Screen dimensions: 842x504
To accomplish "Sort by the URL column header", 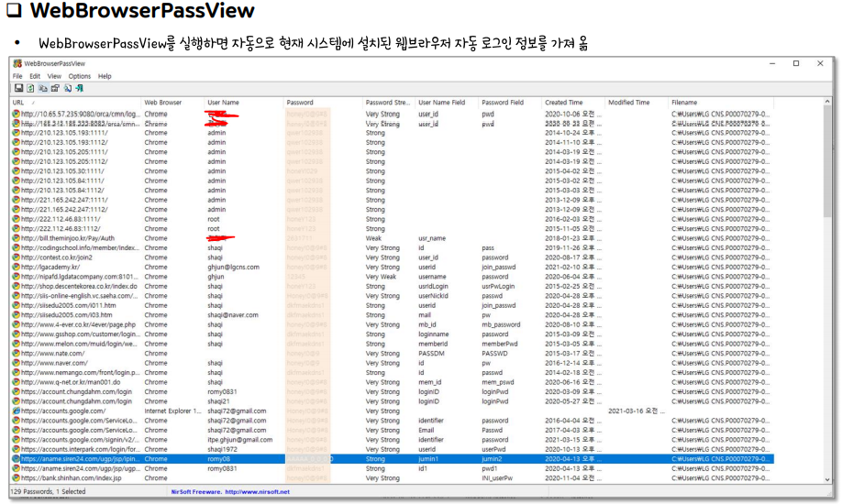I will (x=75, y=103).
